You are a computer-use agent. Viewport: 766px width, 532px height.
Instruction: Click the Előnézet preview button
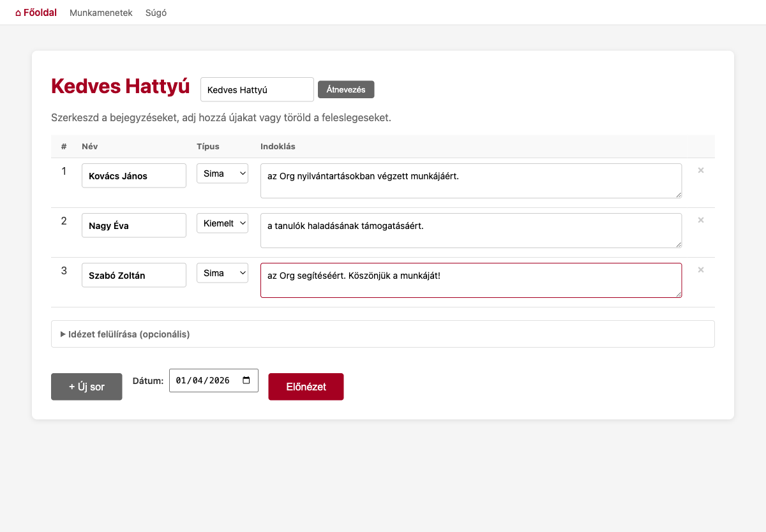click(306, 387)
